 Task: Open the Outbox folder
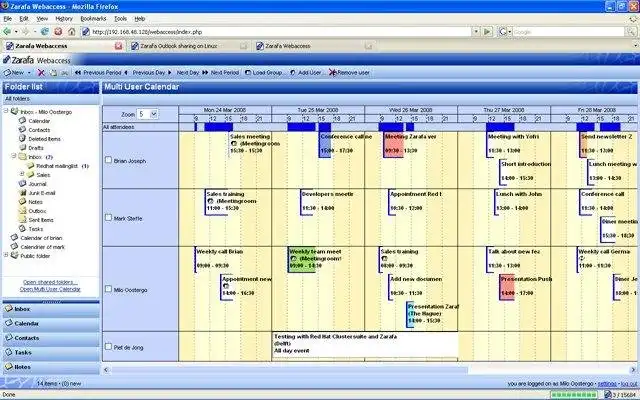(x=33, y=211)
